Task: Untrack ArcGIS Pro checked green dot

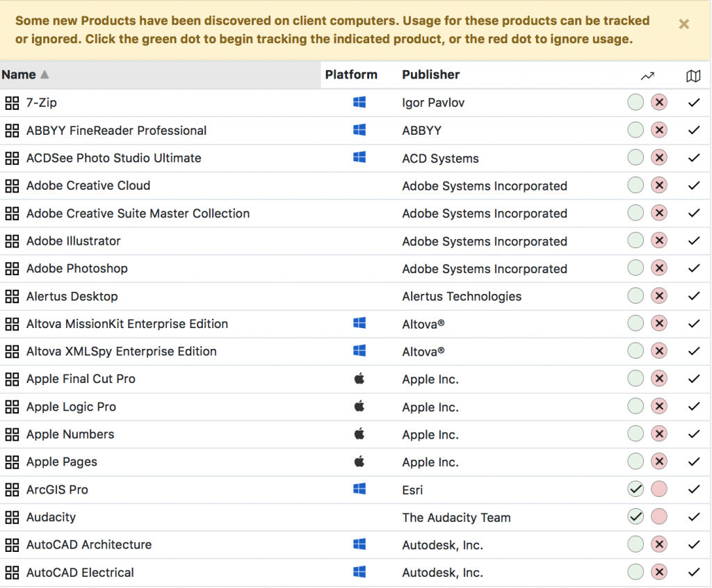Action: coord(636,489)
